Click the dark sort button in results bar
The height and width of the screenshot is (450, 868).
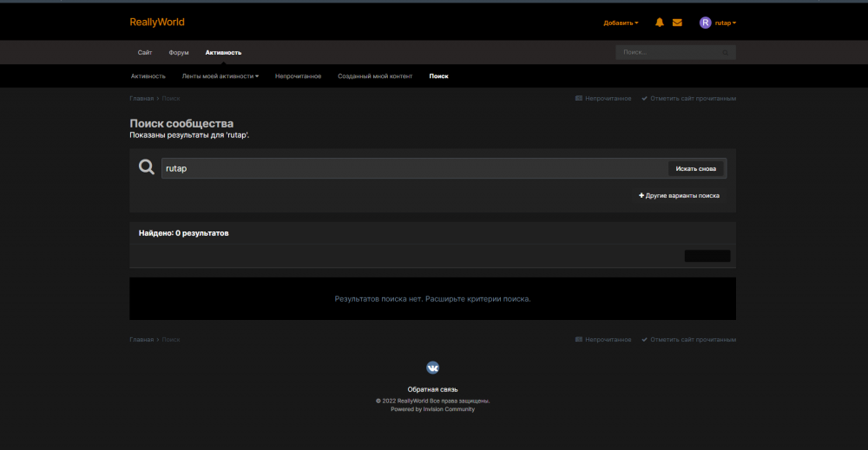click(707, 256)
